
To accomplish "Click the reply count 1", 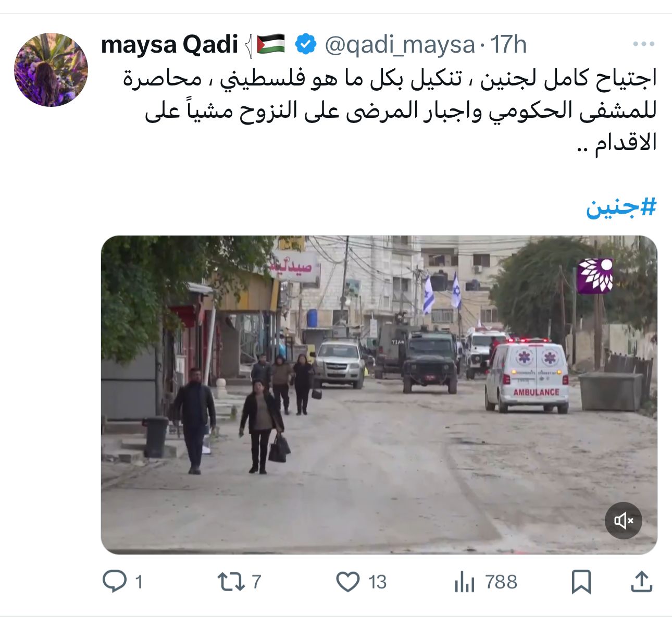I will [139, 582].
